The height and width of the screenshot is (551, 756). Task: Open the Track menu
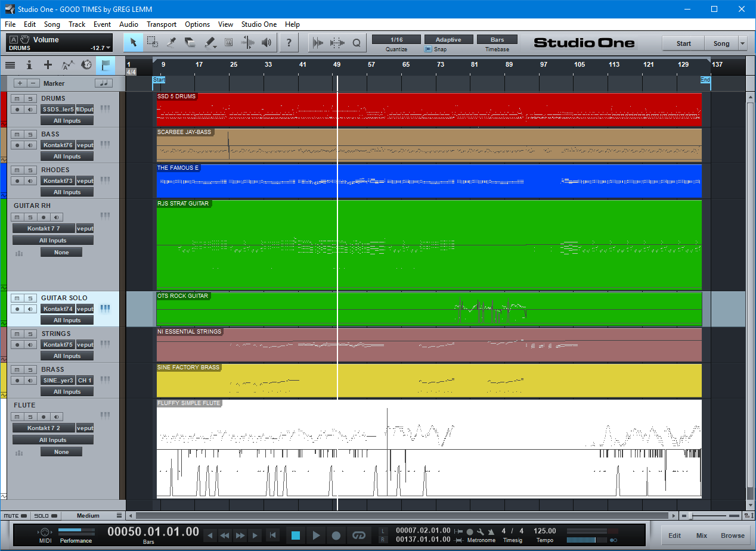coord(77,24)
